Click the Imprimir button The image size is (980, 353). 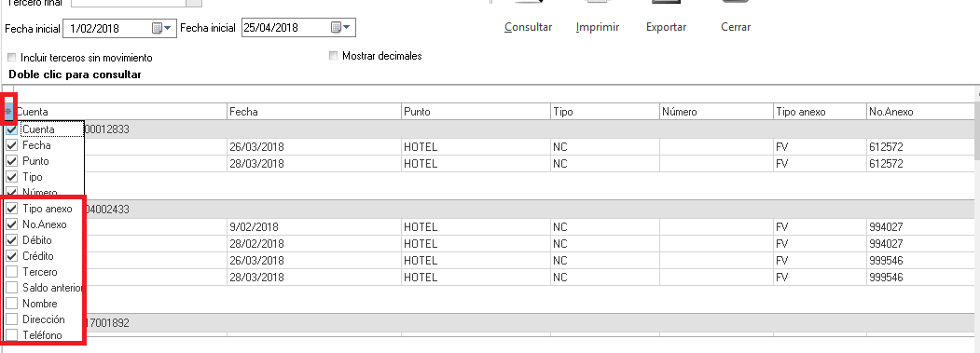[x=598, y=27]
